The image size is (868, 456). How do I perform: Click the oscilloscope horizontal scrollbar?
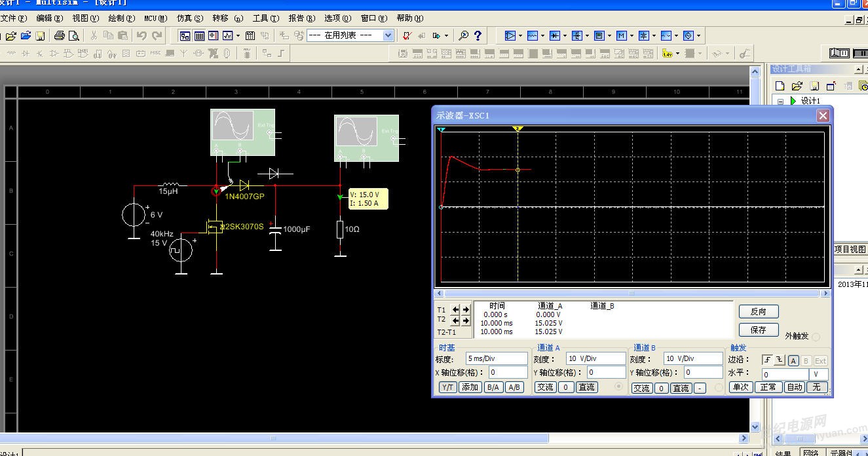coord(632,294)
